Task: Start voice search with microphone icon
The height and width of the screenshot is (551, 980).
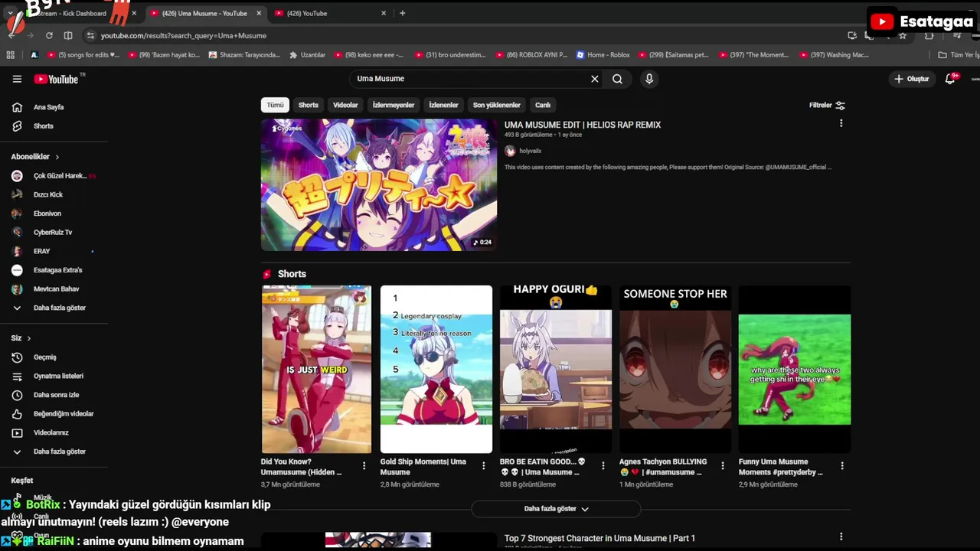Action: (x=649, y=79)
